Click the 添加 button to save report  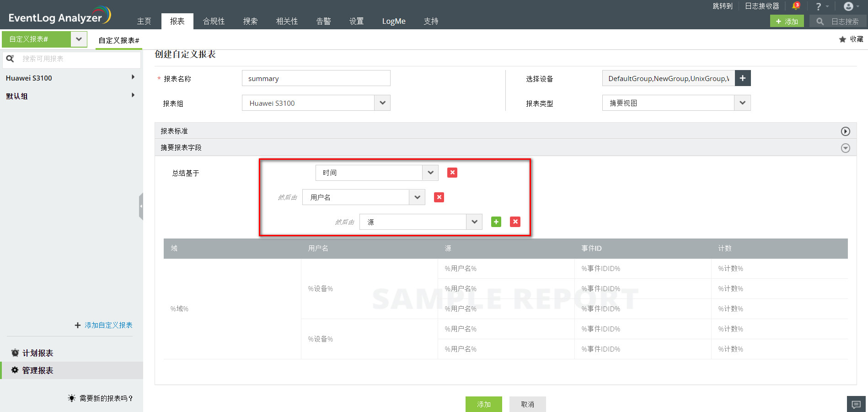point(483,404)
